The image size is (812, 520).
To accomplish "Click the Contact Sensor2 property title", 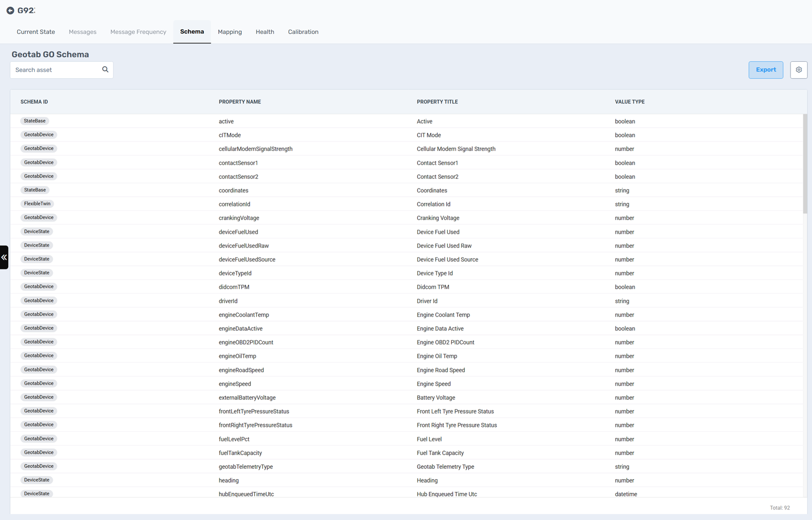I will pos(437,177).
